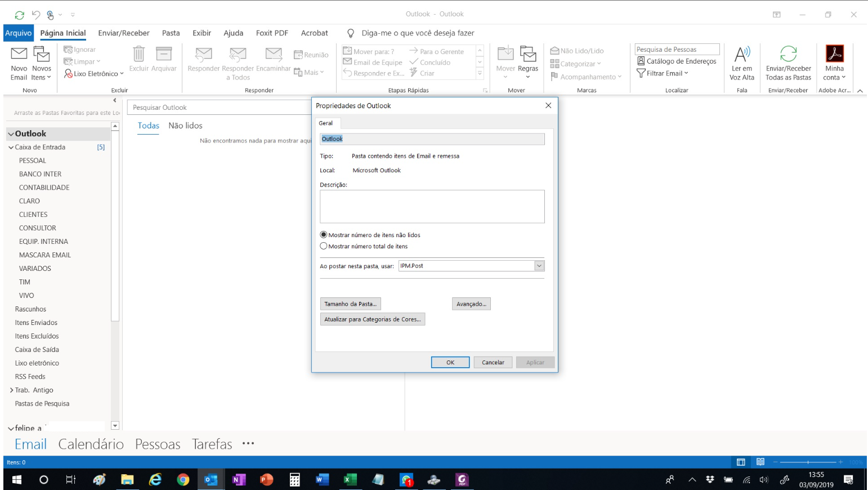Image resolution: width=868 pixels, height=490 pixels.
Task: Open the Limpar dropdown
Action: tap(82, 62)
